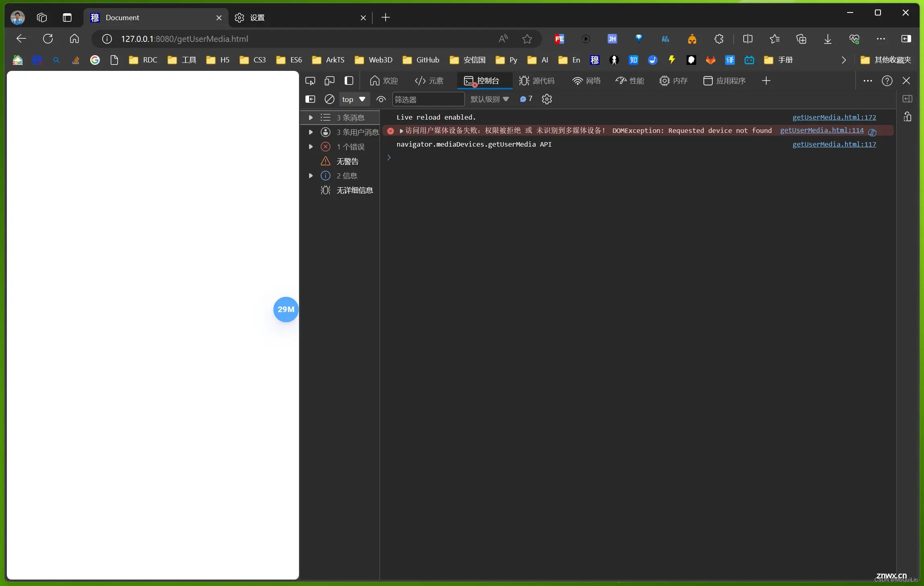Click the settings gear icon in console
Image resolution: width=924 pixels, height=586 pixels.
coord(547,99)
